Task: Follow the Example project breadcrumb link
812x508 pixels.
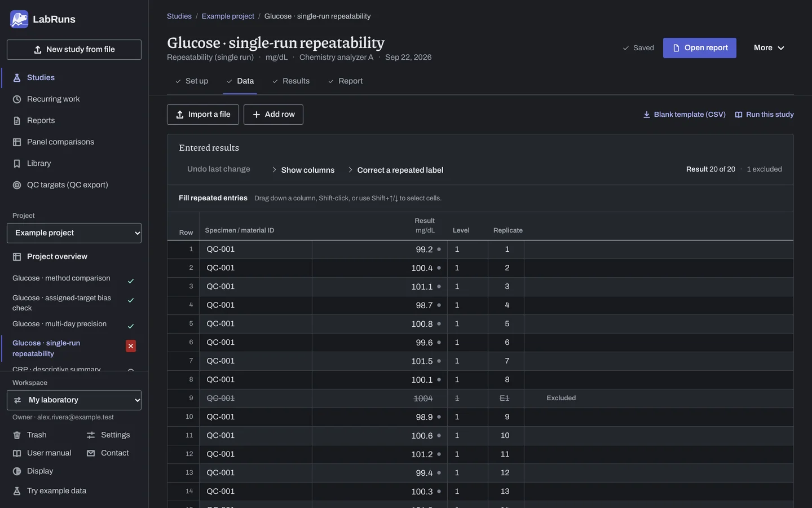Action: coord(228,16)
